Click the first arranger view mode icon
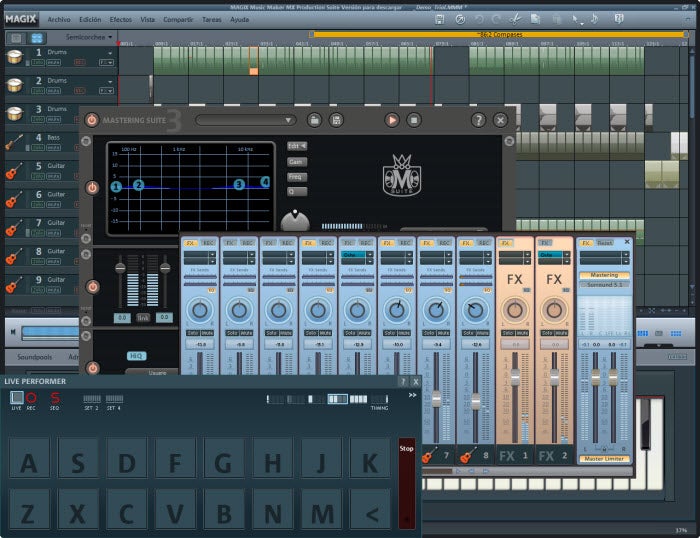 16,38
